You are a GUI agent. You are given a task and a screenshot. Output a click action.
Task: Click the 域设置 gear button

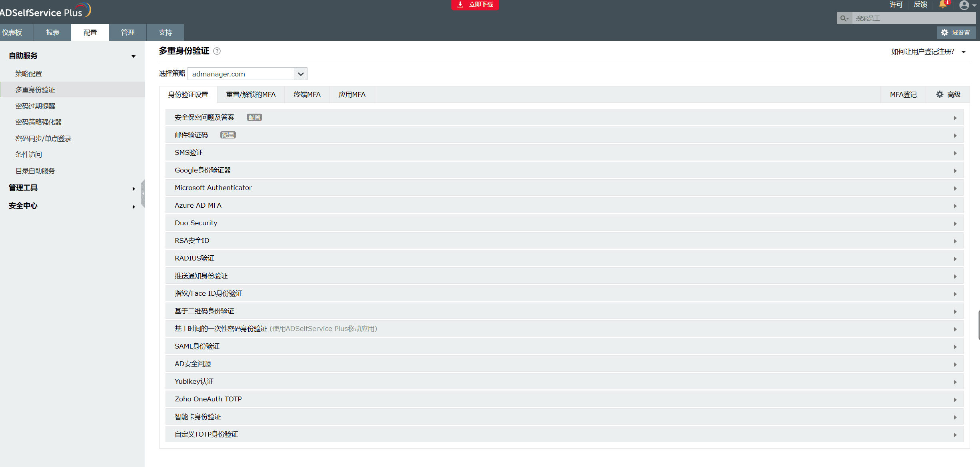956,32
